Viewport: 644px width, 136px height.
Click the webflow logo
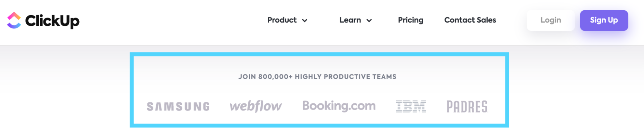click(x=256, y=106)
